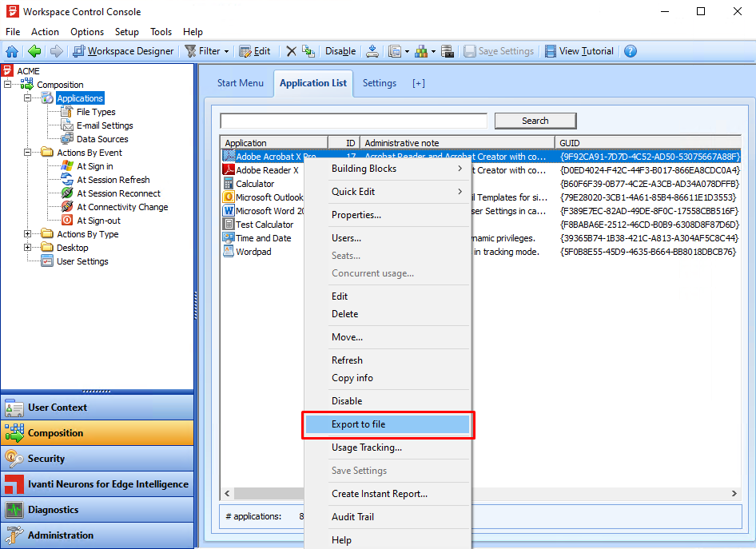
Task: Select File Types in the tree
Action: coord(96,112)
